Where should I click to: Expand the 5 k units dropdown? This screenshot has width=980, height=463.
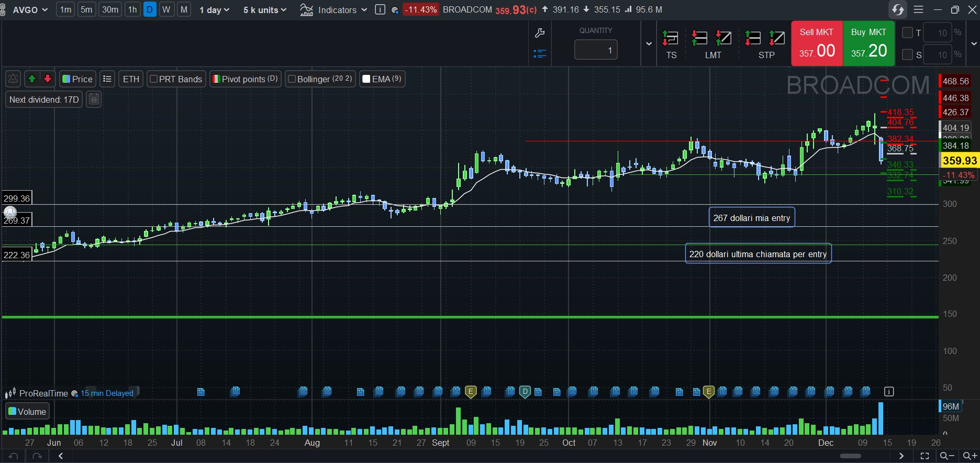point(265,10)
